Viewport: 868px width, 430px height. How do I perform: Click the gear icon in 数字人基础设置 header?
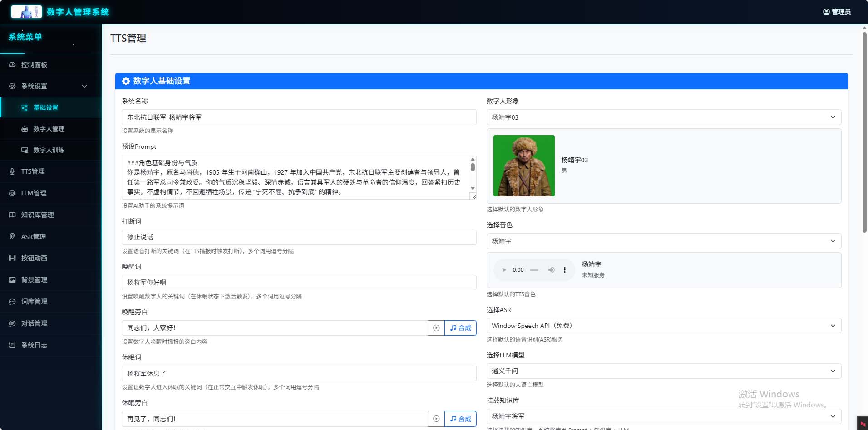[x=126, y=81]
